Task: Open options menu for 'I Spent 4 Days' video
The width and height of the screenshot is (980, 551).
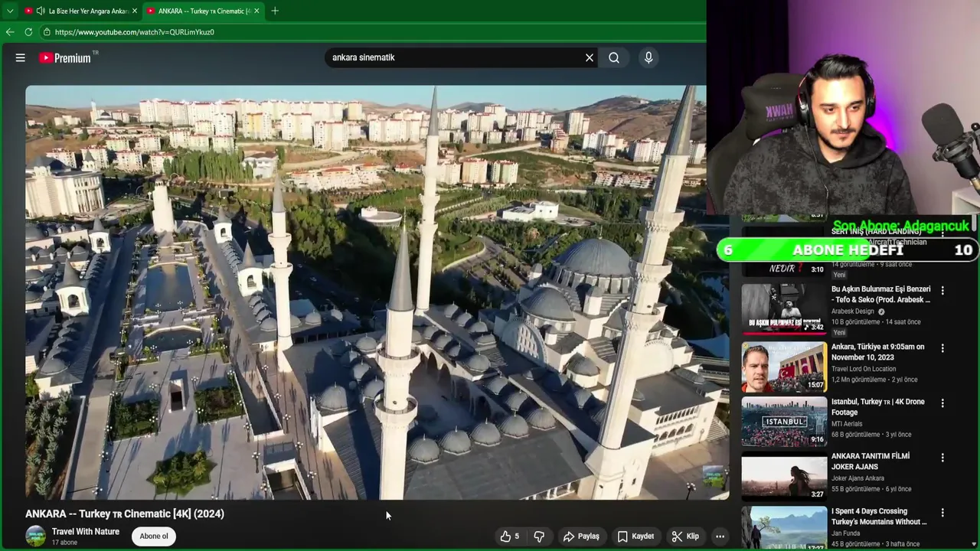Action: 942,513
